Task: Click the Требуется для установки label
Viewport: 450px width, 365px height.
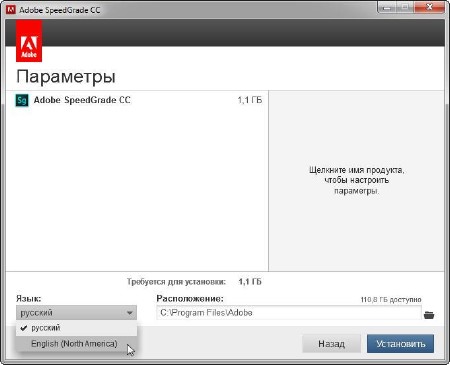Action: tap(176, 282)
